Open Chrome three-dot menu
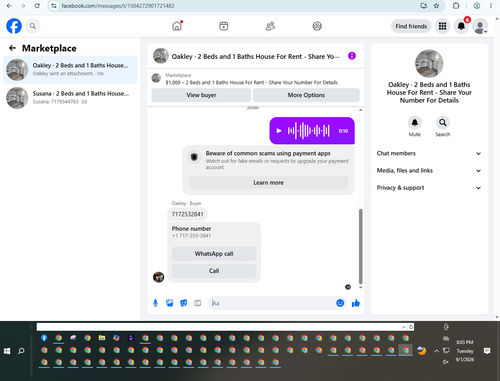Screen dimensions: 500x381 491,6
